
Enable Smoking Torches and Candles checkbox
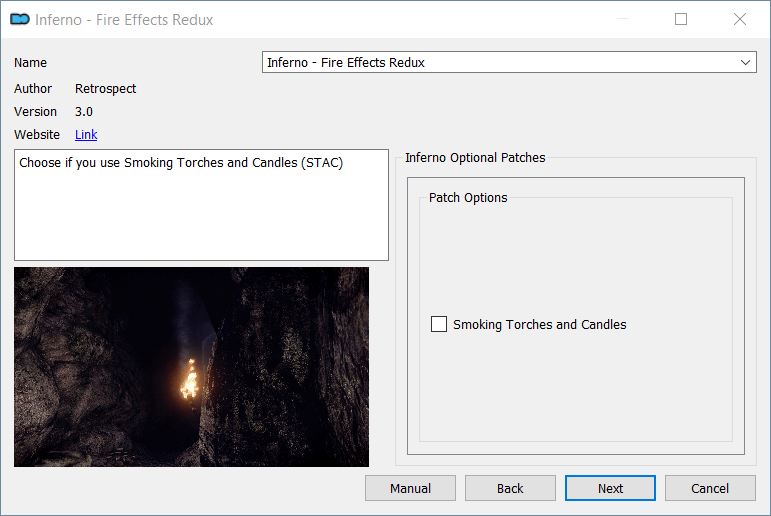(x=439, y=324)
